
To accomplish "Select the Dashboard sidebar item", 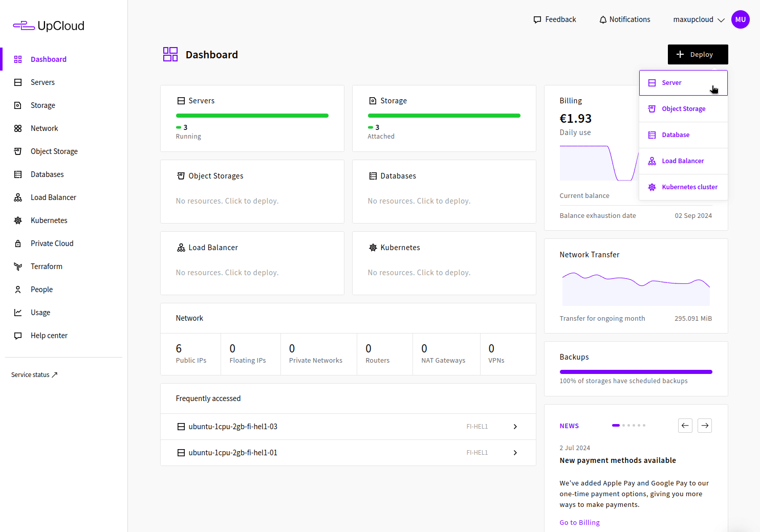I will pos(63,59).
